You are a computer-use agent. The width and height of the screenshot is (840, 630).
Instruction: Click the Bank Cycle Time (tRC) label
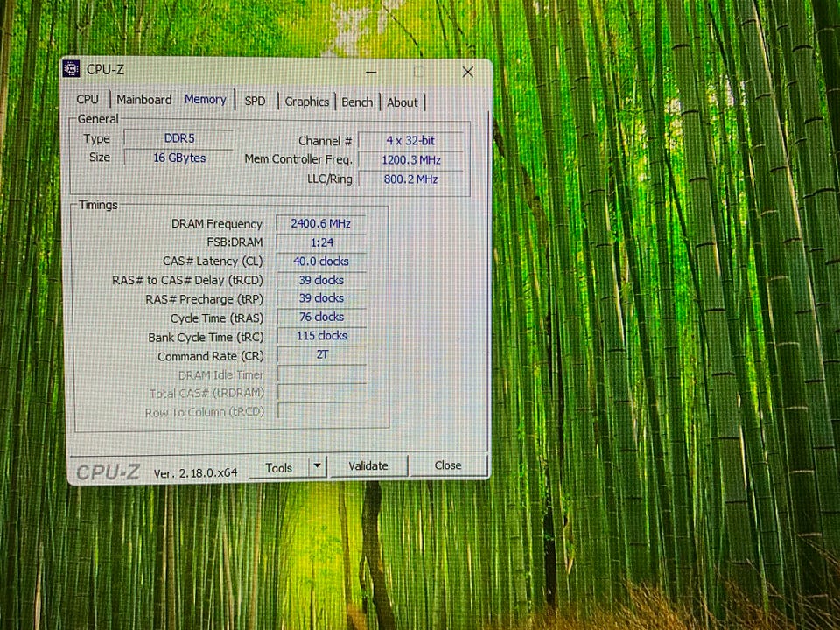pyautogui.click(x=206, y=338)
